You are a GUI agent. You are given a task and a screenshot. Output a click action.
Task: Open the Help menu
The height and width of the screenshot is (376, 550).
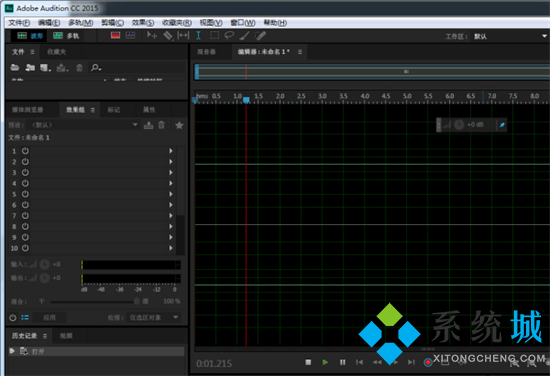(275, 23)
